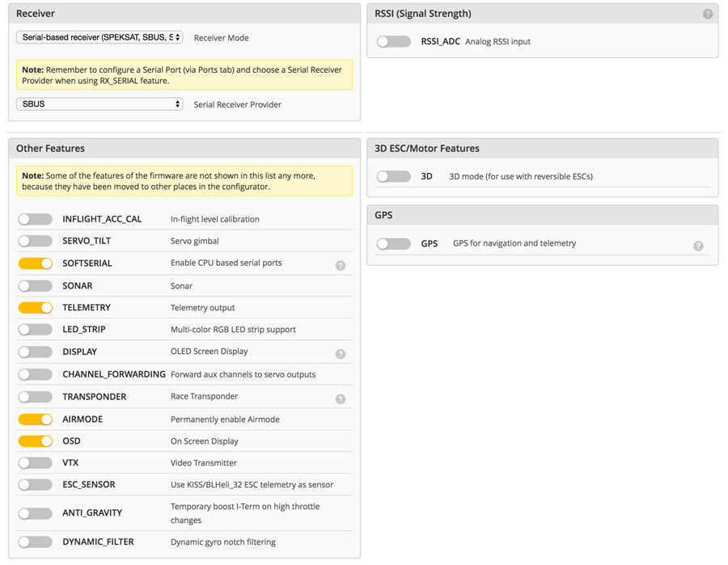Click the "In-flight level calibration" description

click(215, 219)
